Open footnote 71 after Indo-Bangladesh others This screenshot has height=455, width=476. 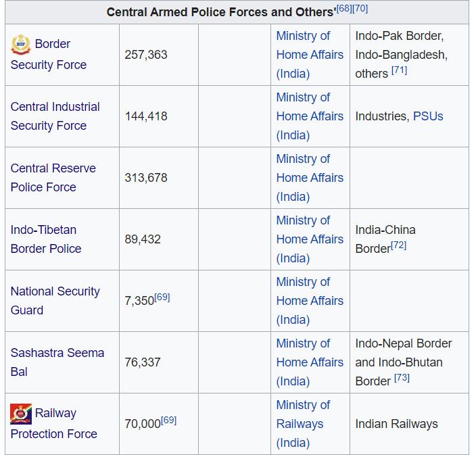coord(399,70)
